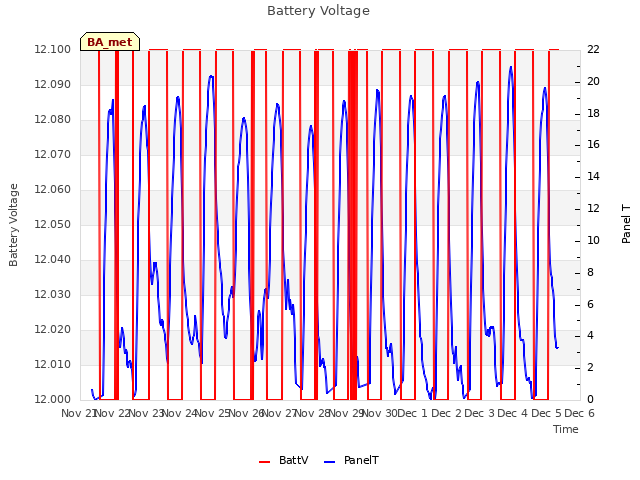Click the BattV legend entry
The width and height of the screenshot is (640, 480).
pyautogui.click(x=284, y=460)
